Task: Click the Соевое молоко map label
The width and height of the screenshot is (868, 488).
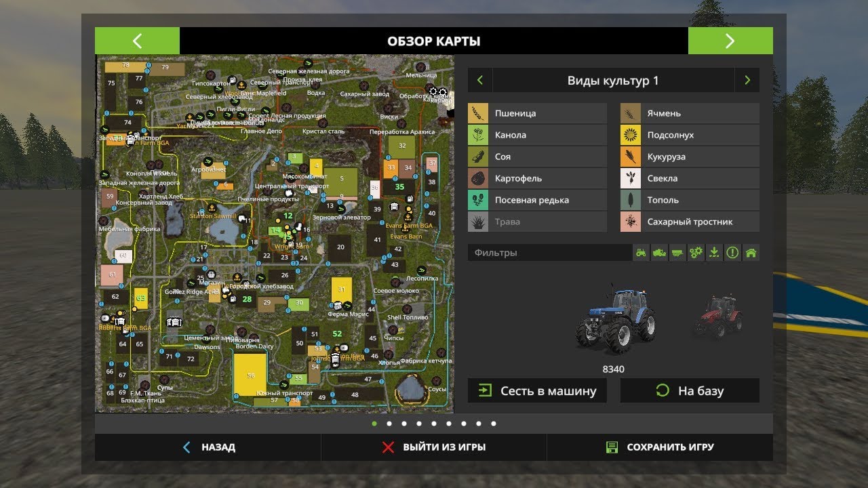Action: (x=396, y=291)
